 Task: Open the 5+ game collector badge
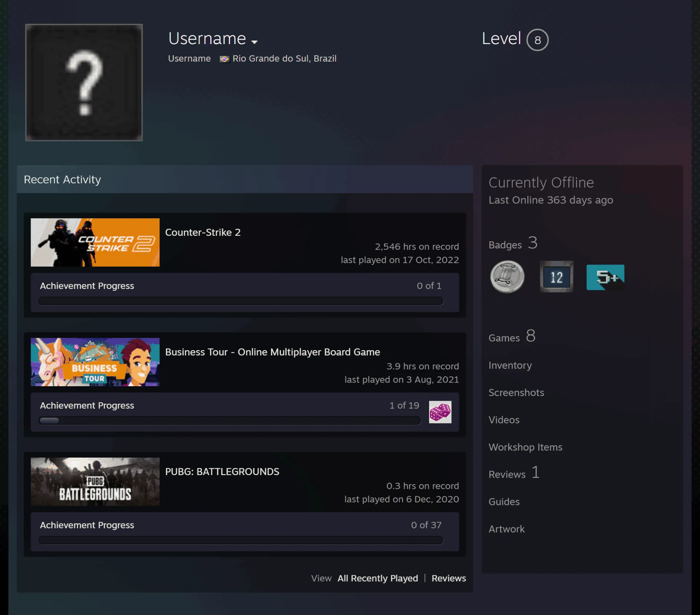(x=605, y=277)
